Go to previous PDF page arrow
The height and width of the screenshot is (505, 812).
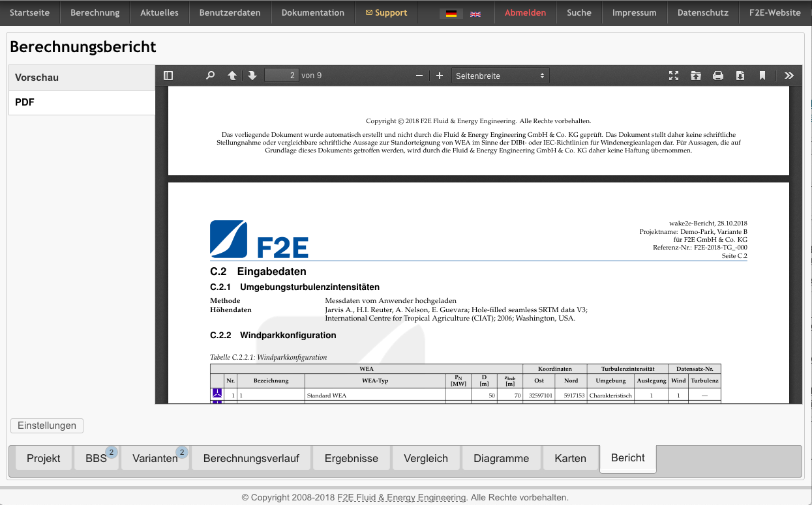point(232,76)
